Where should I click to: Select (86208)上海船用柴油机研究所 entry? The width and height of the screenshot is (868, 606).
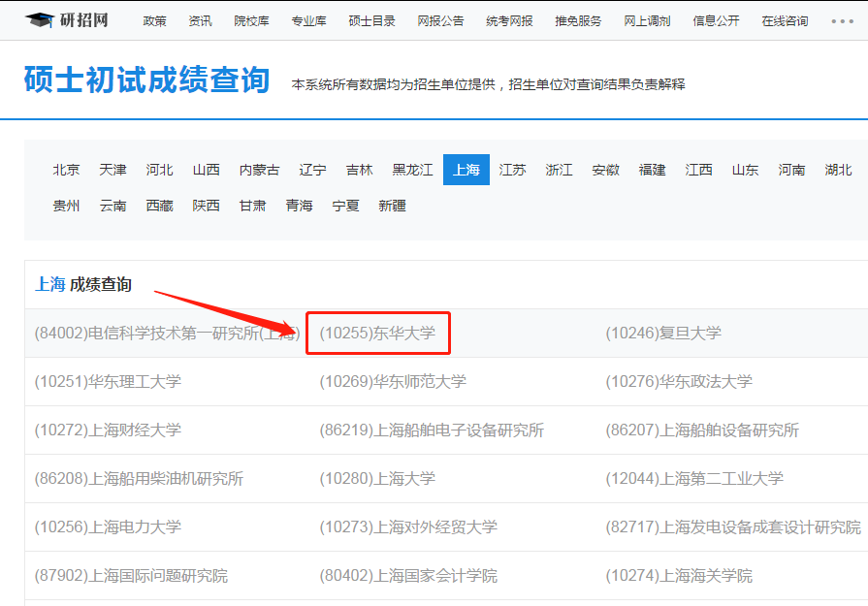139,479
